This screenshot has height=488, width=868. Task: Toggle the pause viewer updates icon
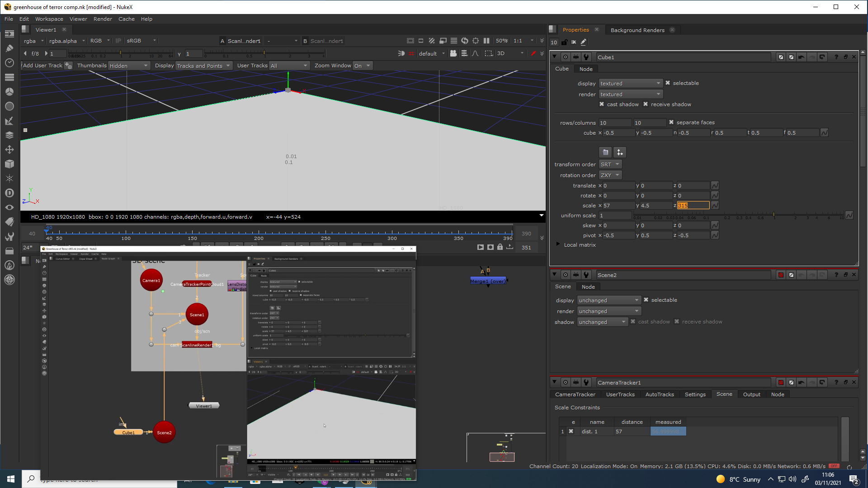486,41
